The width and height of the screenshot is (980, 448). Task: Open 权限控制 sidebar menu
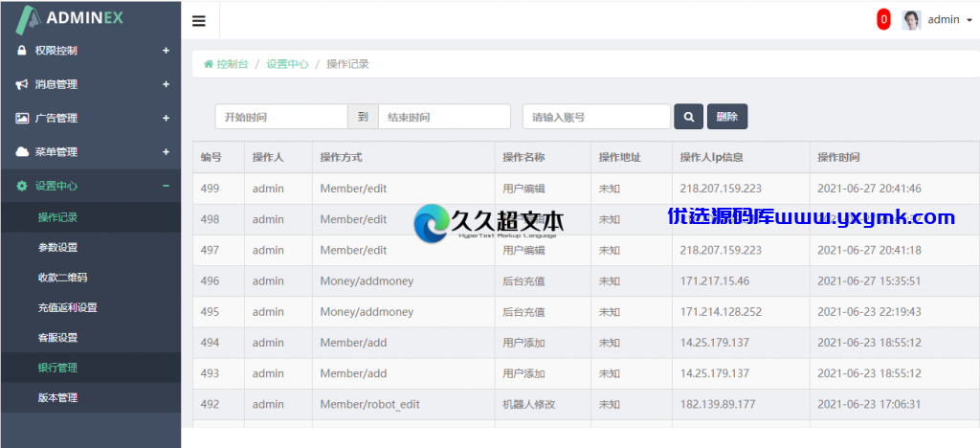[91, 51]
